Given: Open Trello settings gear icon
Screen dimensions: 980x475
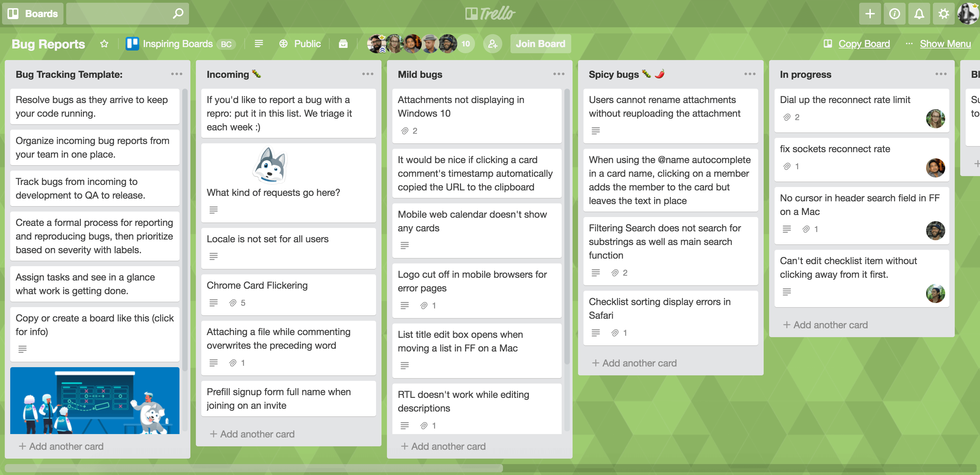Looking at the screenshot, I should point(944,13).
